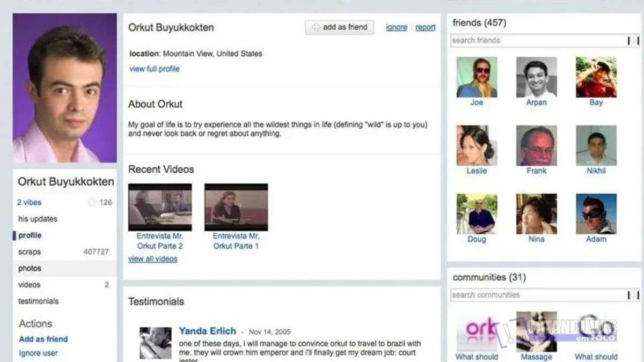The image size is (644, 362).
Task: Open the view full profile link
Action: (155, 69)
